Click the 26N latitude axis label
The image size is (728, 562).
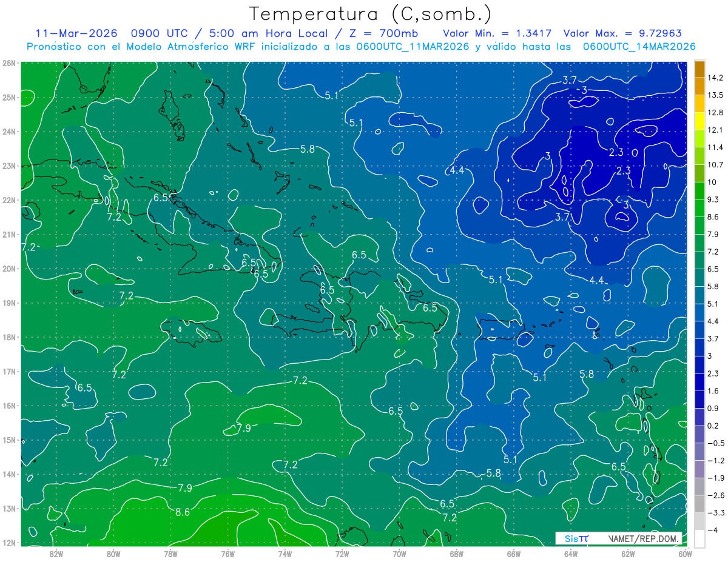click(x=8, y=62)
